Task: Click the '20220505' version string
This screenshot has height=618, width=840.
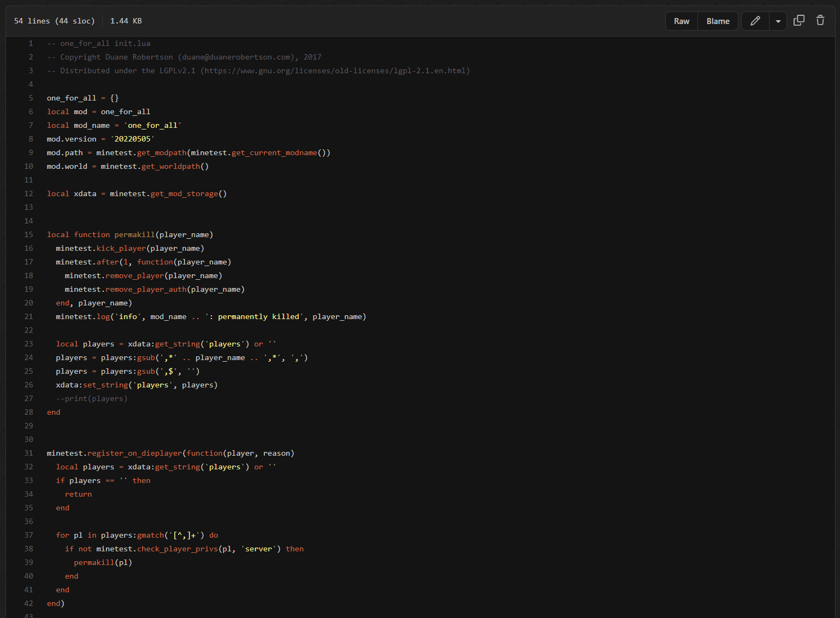Action: (132, 139)
